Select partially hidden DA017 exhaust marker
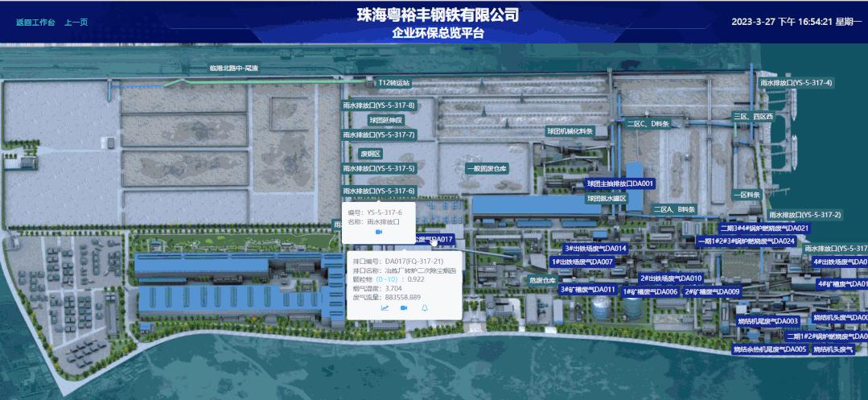Image resolution: width=868 pixels, height=400 pixels. [436, 240]
